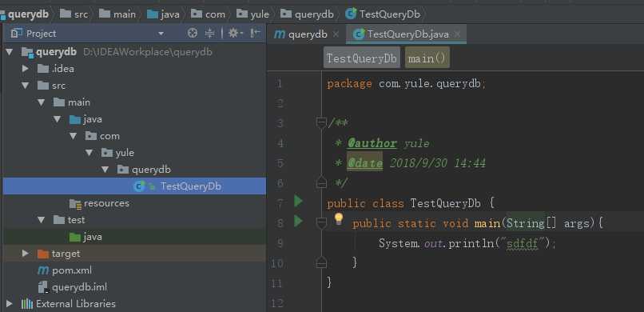The image size is (644, 312).
Task: Close the querydb editor tab
Action: pyautogui.click(x=336, y=34)
